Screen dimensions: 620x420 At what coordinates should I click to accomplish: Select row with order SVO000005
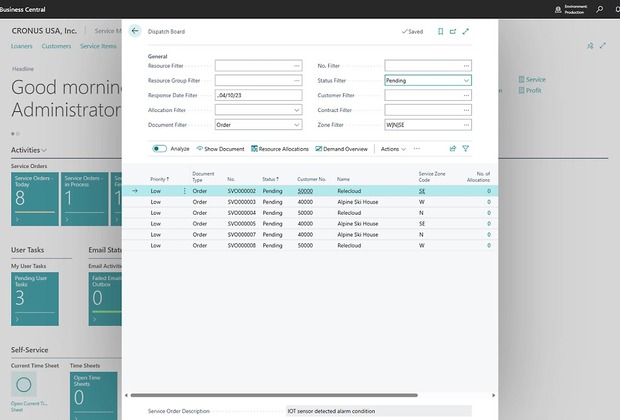310,224
